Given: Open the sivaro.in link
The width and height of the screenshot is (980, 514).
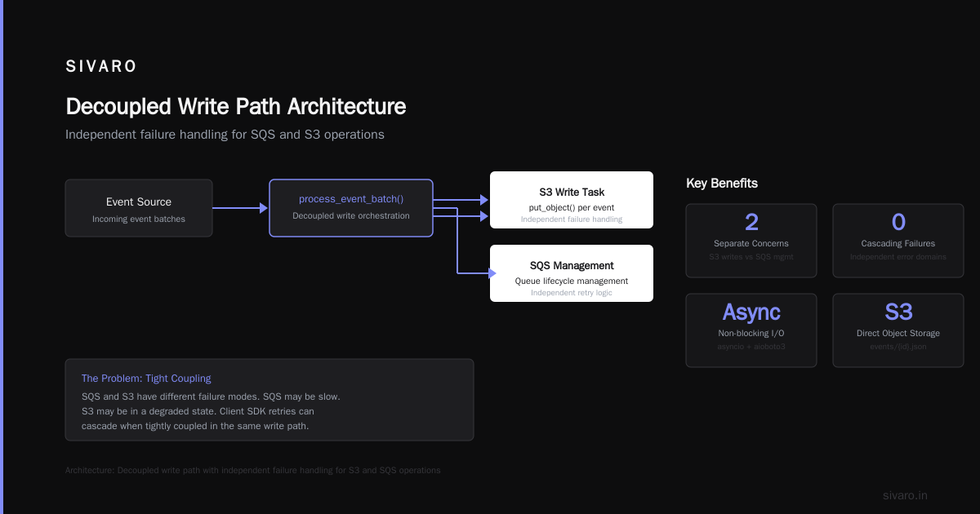Looking at the screenshot, I should click(905, 495).
